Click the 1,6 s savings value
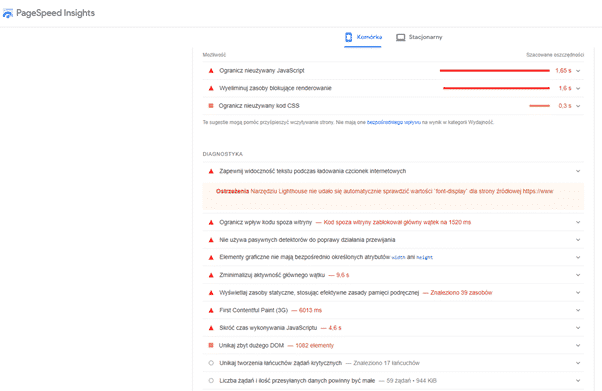This screenshot has height=391, width=602. coord(565,88)
